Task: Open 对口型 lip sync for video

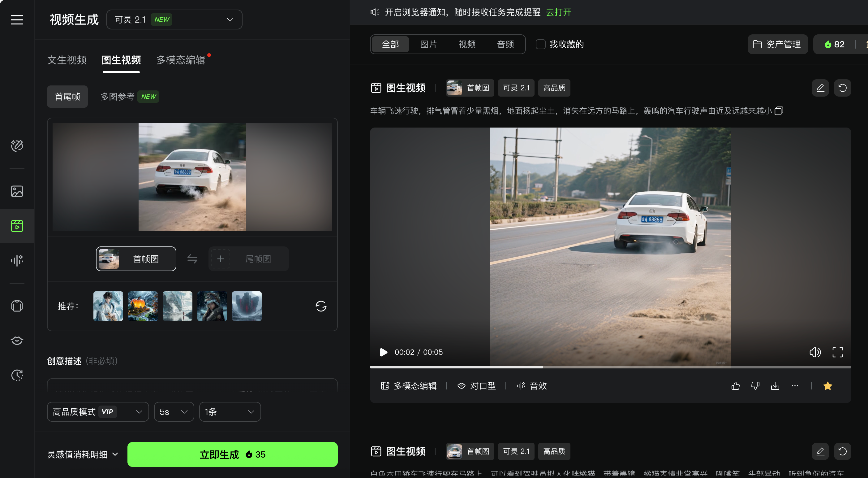Action: 476,386
